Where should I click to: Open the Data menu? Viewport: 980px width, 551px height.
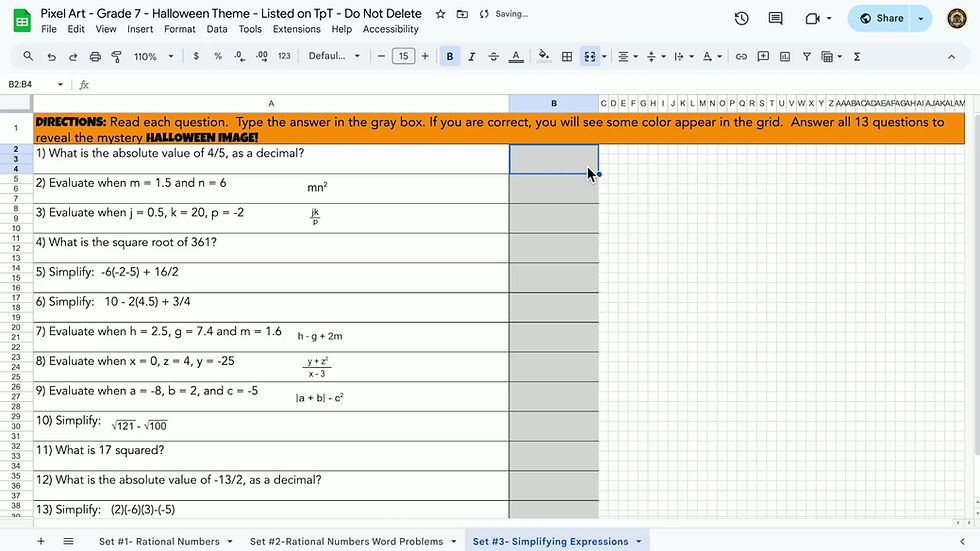[217, 29]
